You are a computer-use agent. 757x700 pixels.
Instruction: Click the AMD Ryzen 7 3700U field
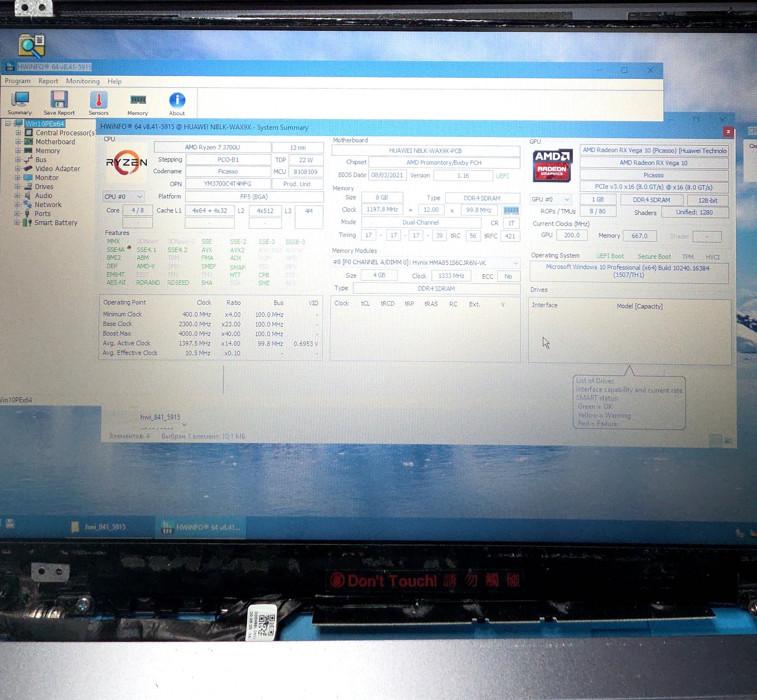212,147
